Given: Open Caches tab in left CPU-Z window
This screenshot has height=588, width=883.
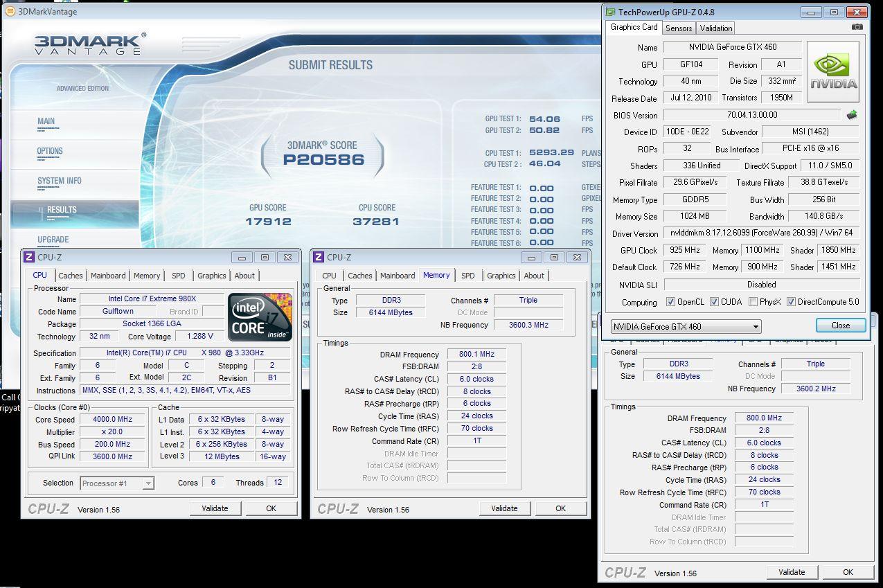Looking at the screenshot, I should point(71,276).
